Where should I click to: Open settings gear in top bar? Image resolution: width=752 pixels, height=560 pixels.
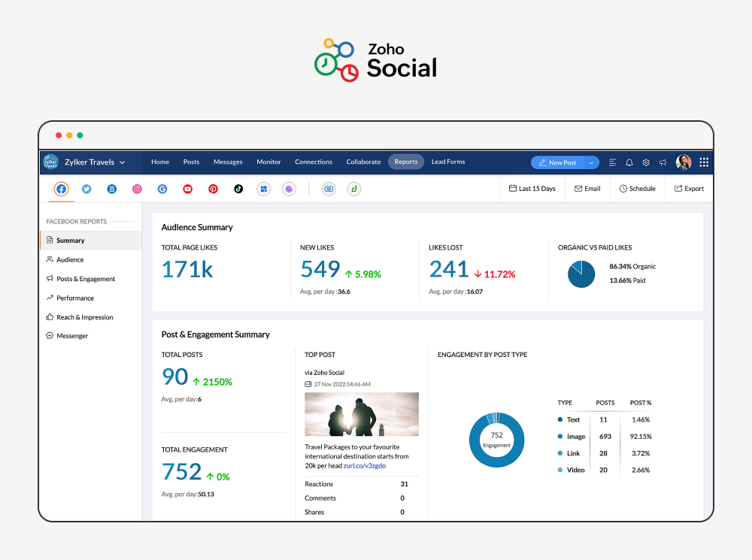click(x=646, y=162)
